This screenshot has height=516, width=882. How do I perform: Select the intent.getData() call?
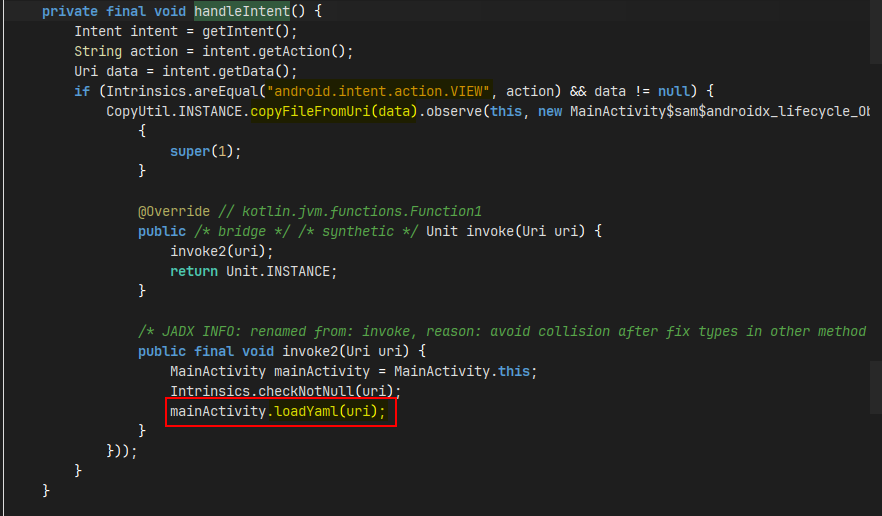[226, 71]
